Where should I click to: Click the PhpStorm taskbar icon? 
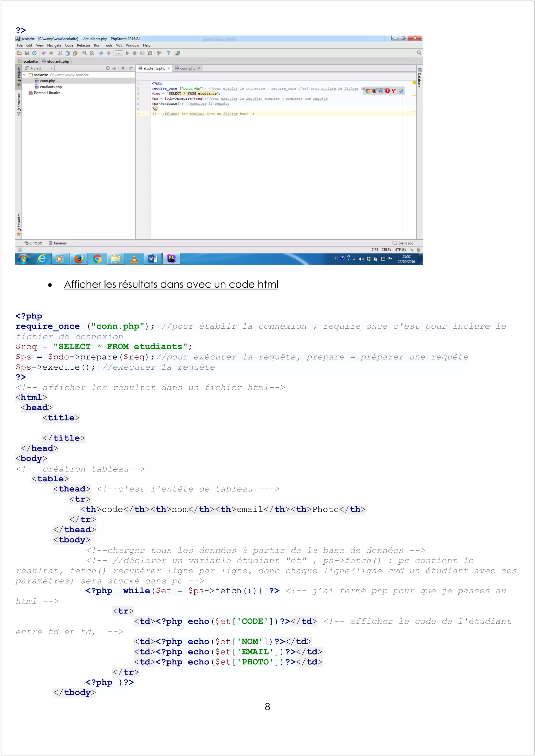point(171,259)
